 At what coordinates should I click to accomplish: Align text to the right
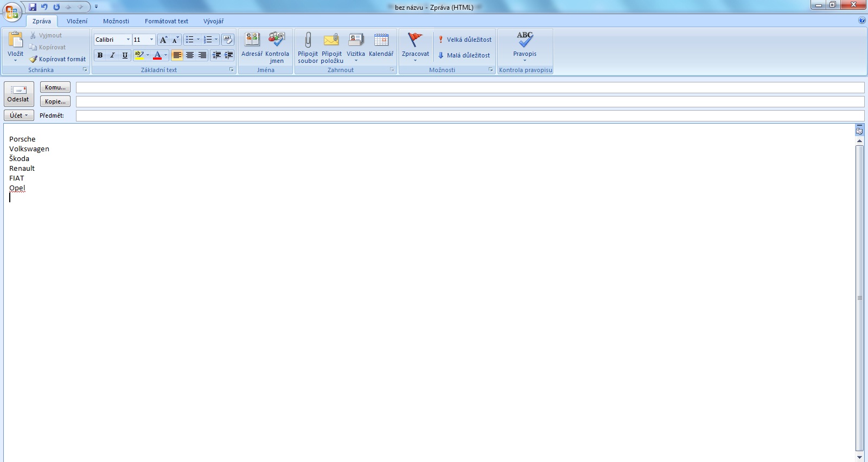(202, 55)
